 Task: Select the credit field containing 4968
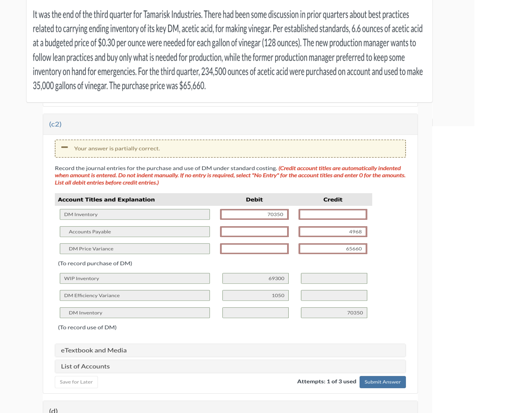point(333,231)
